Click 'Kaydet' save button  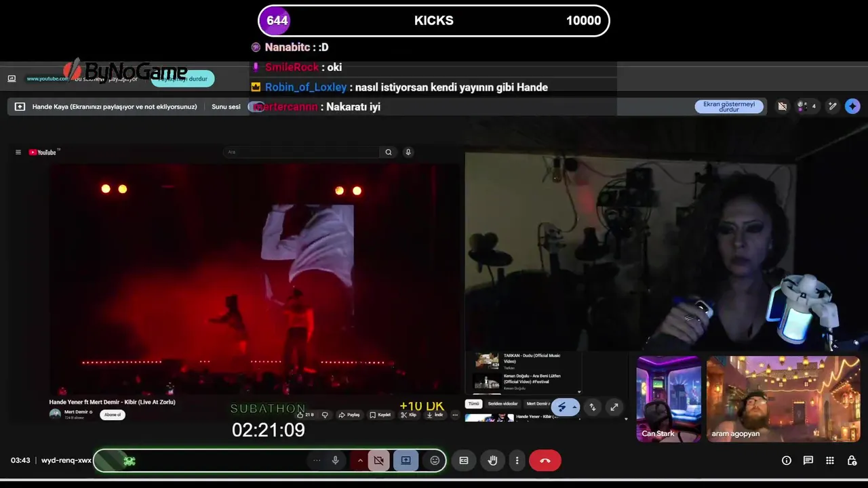[380, 415]
